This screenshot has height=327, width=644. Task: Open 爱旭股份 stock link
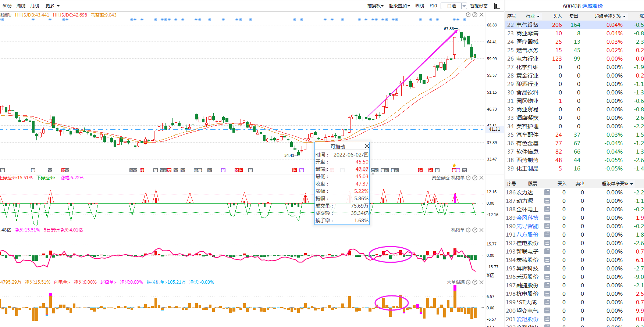coord(527,319)
